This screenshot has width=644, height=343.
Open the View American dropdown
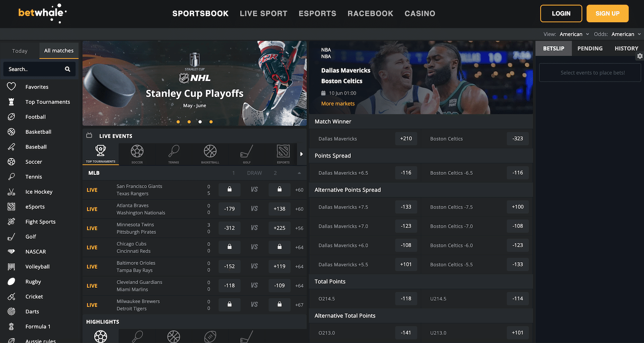(574, 34)
